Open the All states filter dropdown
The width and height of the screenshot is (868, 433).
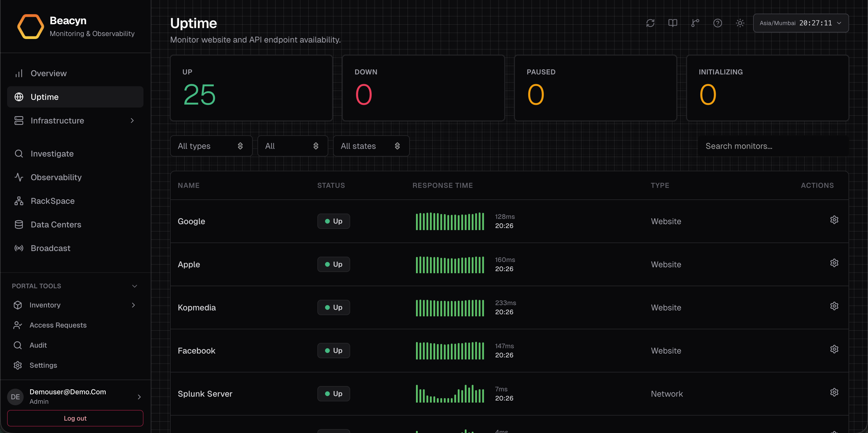371,146
